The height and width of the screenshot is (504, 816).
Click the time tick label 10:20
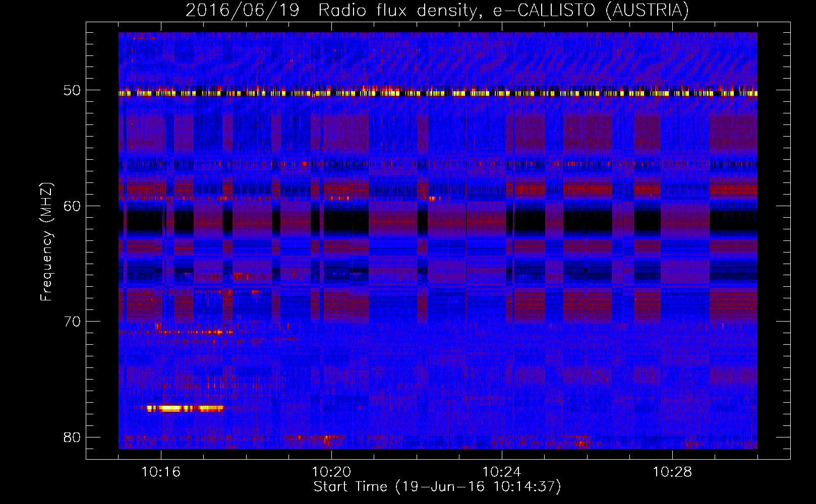click(x=331, y=472)
